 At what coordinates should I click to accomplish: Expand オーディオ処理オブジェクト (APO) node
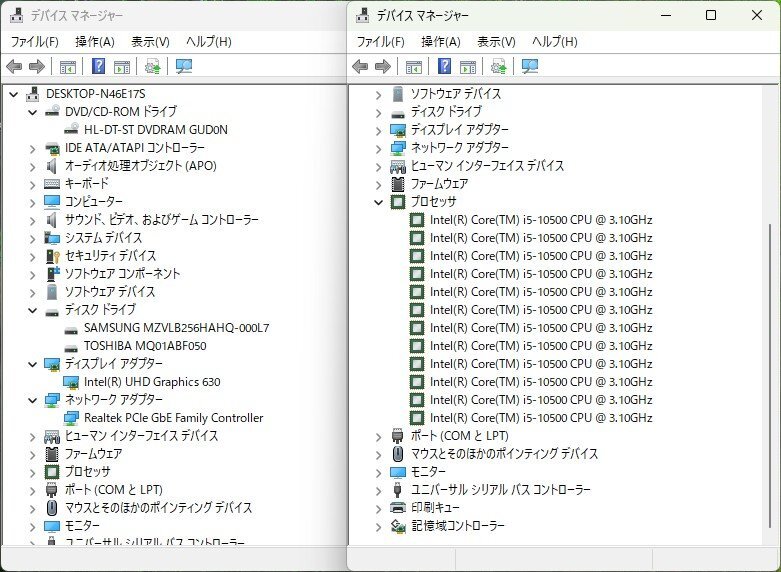point(32,166)
